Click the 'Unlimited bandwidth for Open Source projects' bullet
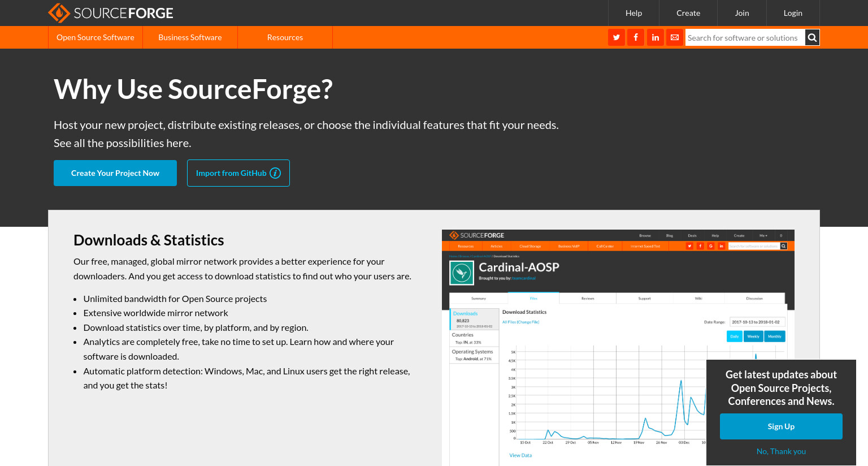The image size is (868, 466). coord(175,299)
